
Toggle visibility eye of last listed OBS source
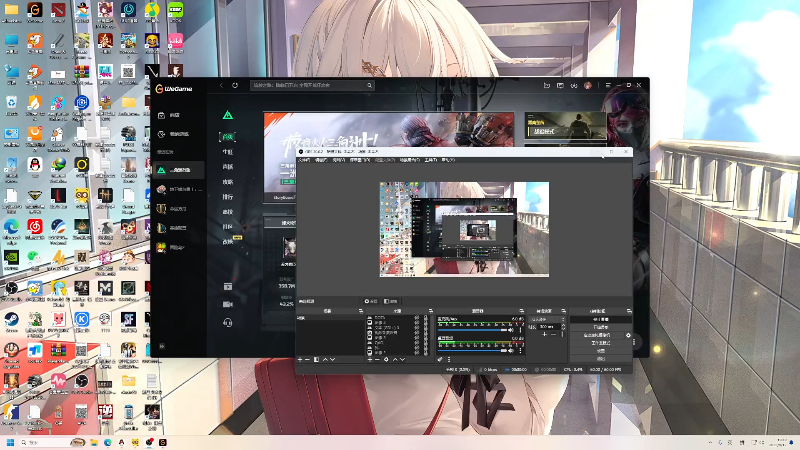(417, 353)
